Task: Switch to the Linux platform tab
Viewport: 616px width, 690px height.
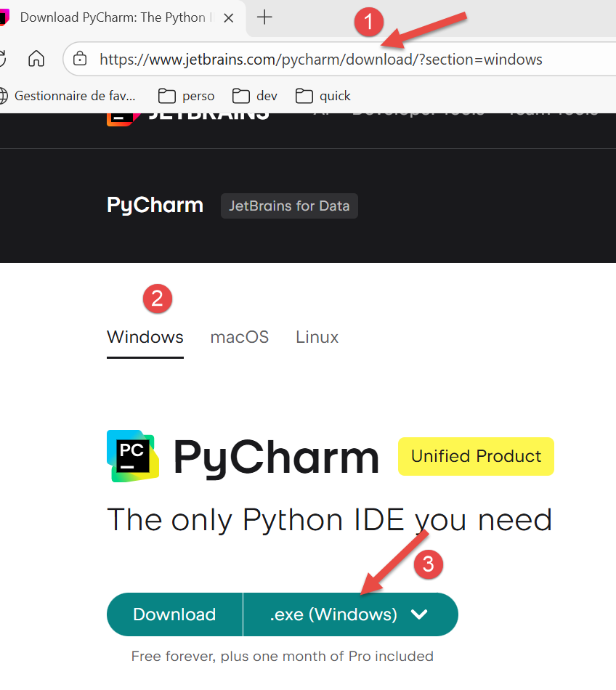Action: (317, 337)
